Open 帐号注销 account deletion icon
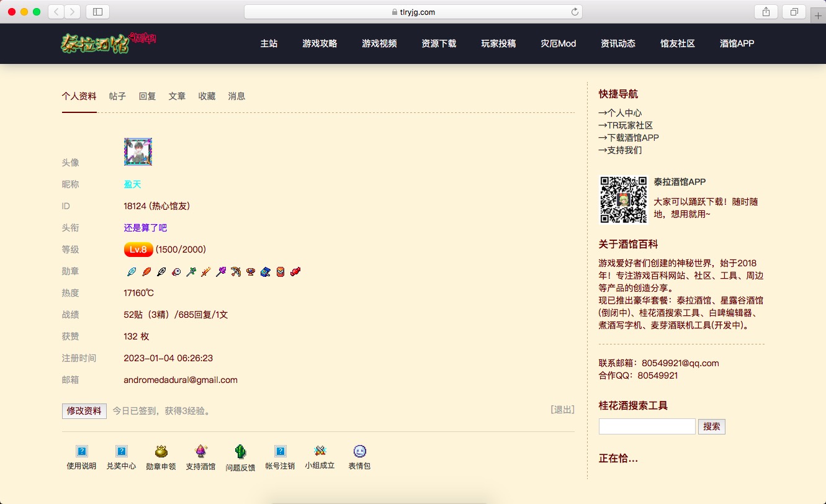Screen dimensions: 826x504 click(x=280, y=451)
